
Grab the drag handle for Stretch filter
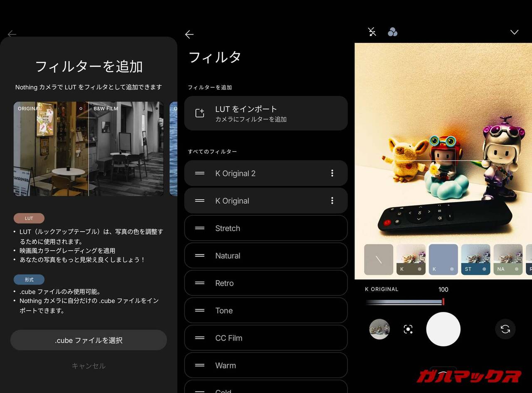click(200, 228)
